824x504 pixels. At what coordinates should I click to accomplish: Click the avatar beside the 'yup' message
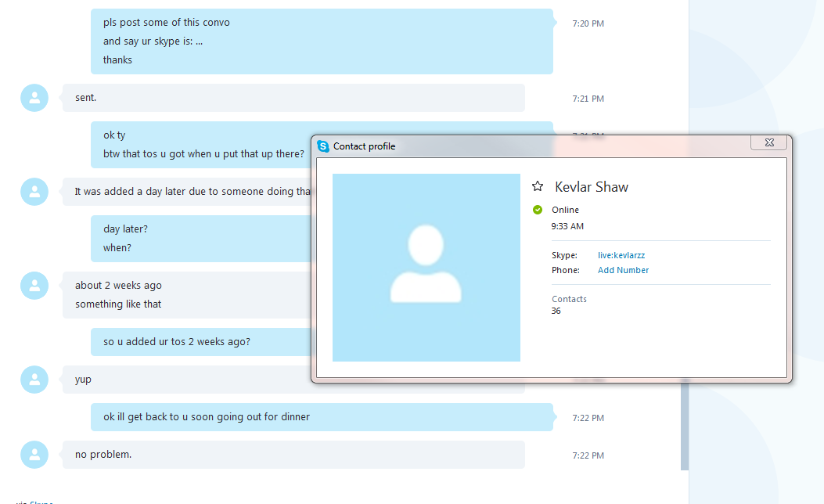pos(34,380)
